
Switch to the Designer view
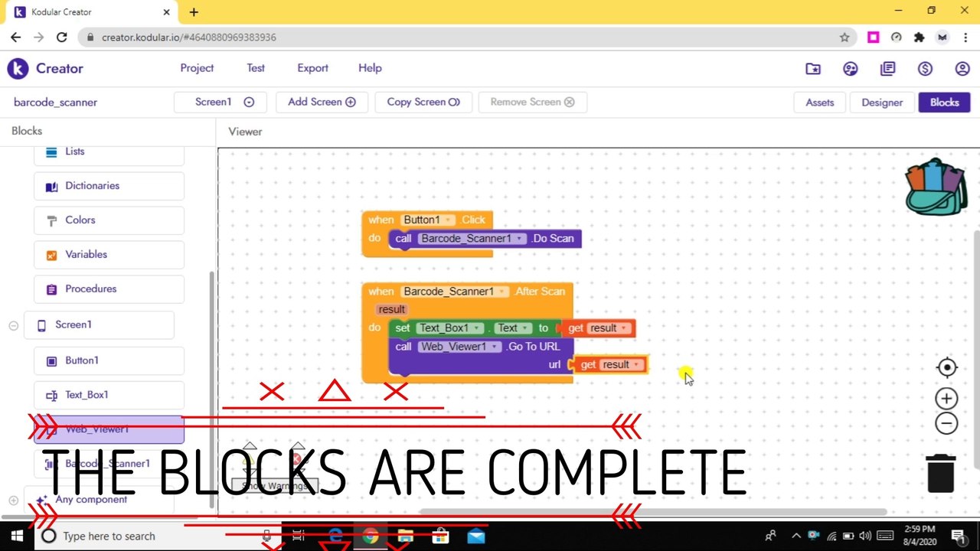[x=882, y=103]
